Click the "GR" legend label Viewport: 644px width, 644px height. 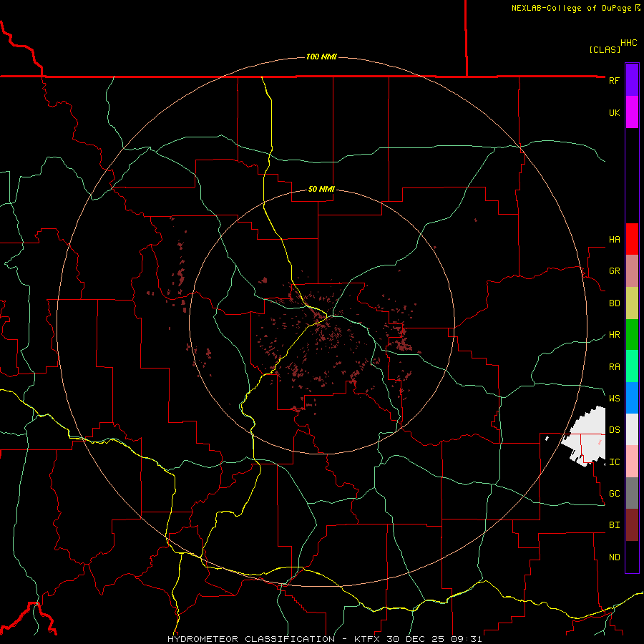coord(614,271)
